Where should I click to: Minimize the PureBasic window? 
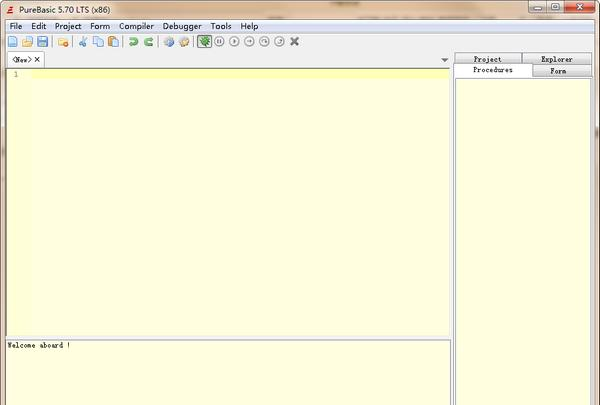[x=538, y=7]
